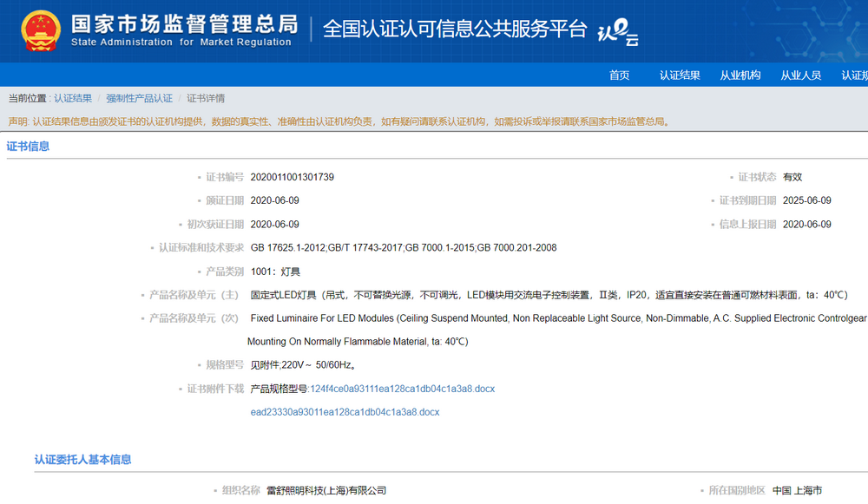Click the 初次获证日期 value 2020-06-09
The image size is (868, 504).
pos(274,224)
